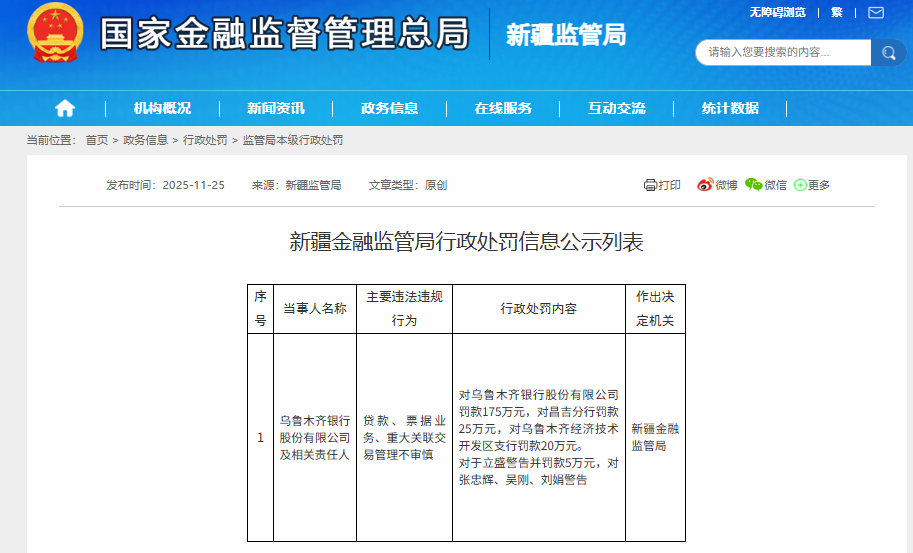The height and width of the screenshot is (553, 913).
Task: Click the 当事人名称 table header
Action: 315,309
